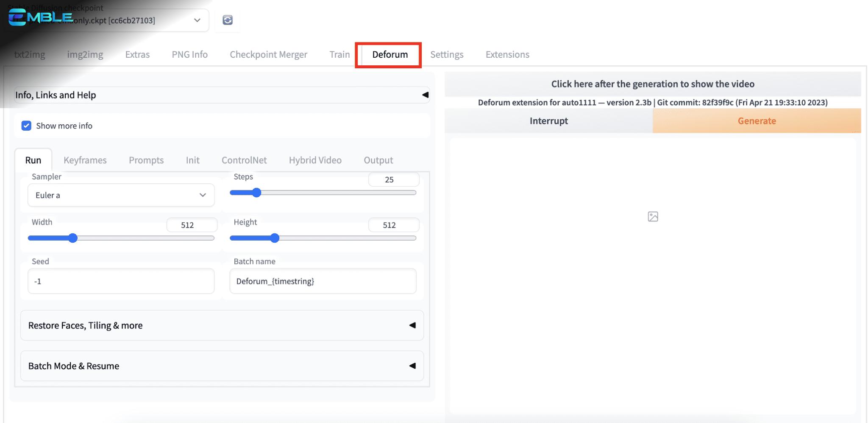Click the orange Generate button

pyautogui.click(x=757, y=120)
